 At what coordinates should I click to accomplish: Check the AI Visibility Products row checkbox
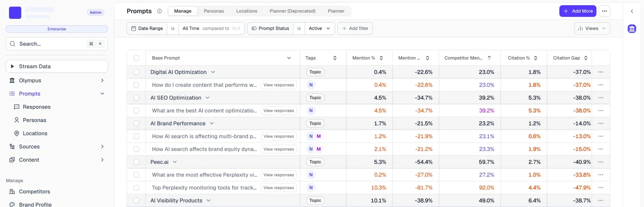(136, 201)
